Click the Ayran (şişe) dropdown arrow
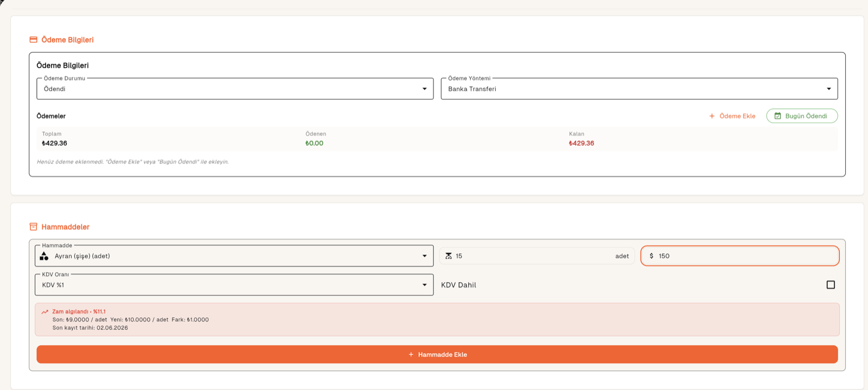The height and width of the screenshot is (390, 868). click(424, 256)
